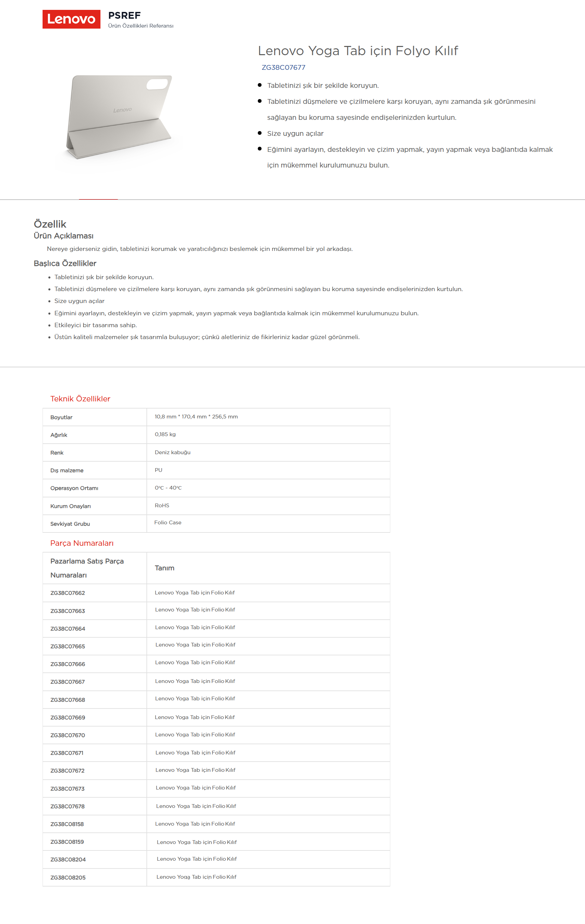The width and height of the screenshot is (585, 924).
Task: Click part number ZG38C07672
Action: click(67, 770)
